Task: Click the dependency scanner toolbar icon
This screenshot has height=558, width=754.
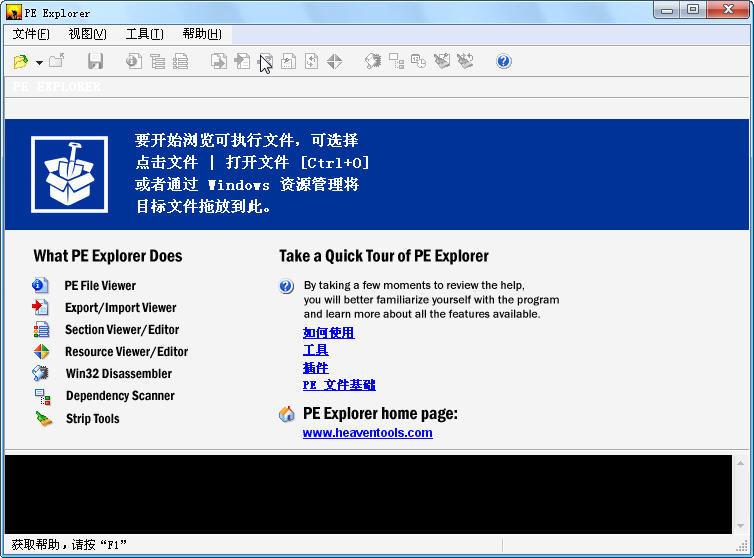Action: point(396,62)
